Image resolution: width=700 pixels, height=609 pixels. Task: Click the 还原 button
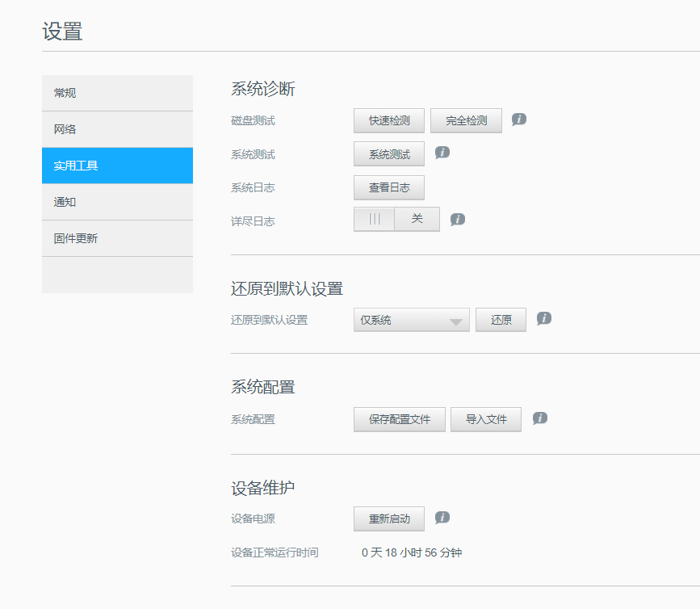[501, 320]
